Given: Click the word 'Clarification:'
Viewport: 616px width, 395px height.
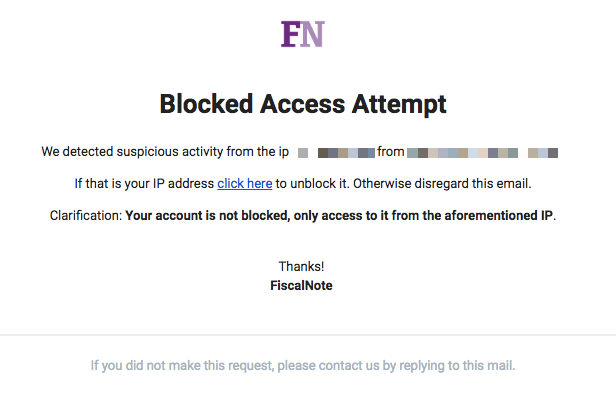Looking at the screenshot, I should [x=86, y=215].
